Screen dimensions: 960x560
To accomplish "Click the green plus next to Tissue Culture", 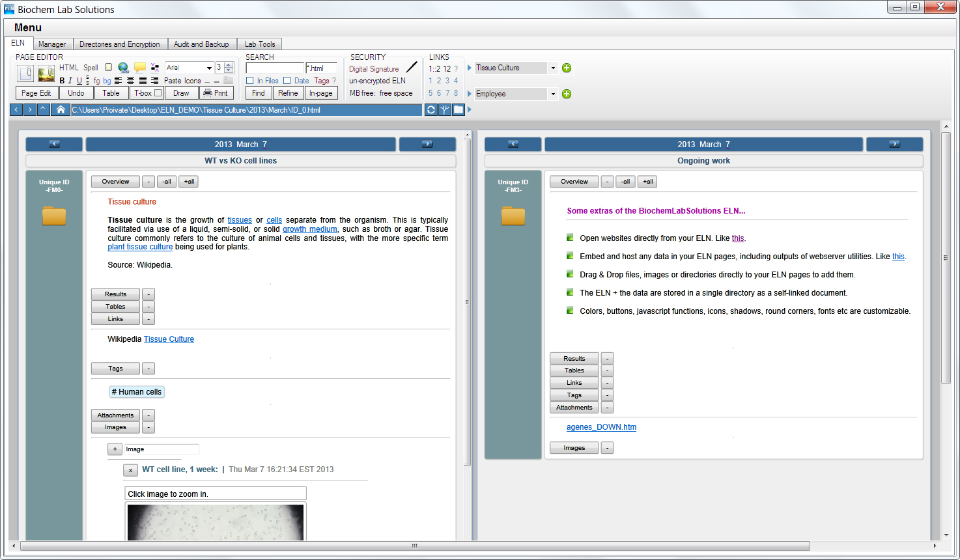I will (567, 68).
